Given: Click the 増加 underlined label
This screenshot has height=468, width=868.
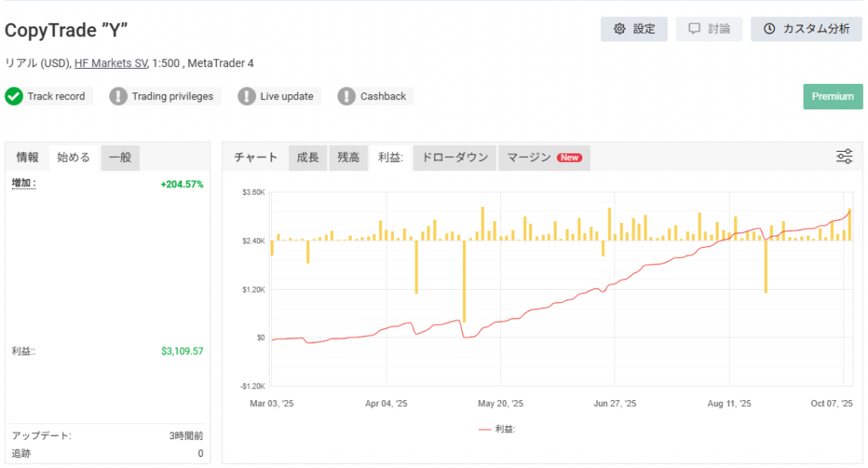Looking at the screenshot, I should coord(23,184).
